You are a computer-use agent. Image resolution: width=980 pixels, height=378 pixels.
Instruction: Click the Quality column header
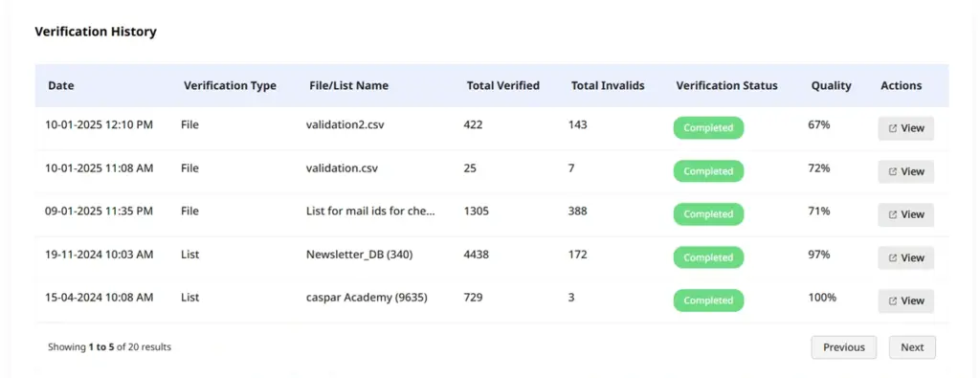pos(832,85)
